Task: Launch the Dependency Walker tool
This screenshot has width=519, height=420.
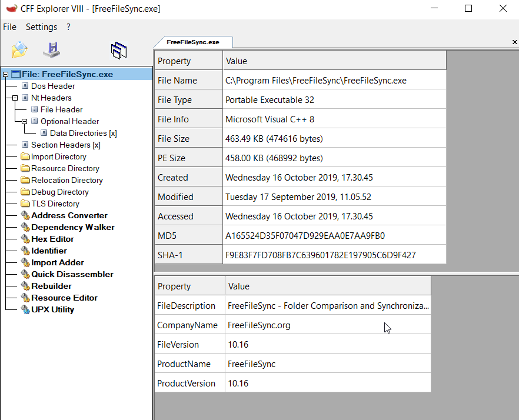Action: click(x=72, y=227)
